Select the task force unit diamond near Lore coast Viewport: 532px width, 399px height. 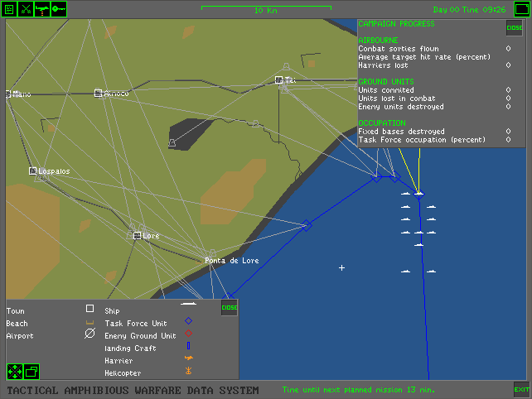(307, 225)
